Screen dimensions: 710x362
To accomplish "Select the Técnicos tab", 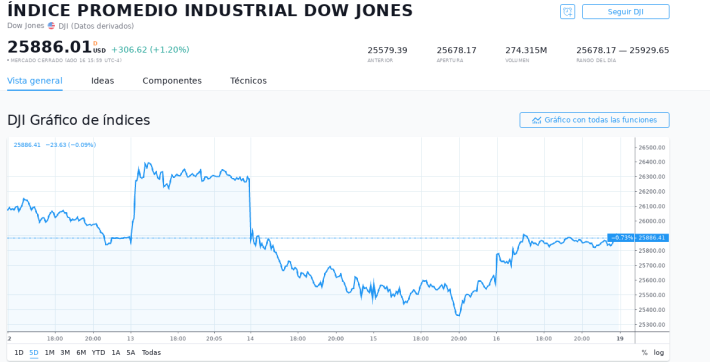I will (x=248, y=81).
